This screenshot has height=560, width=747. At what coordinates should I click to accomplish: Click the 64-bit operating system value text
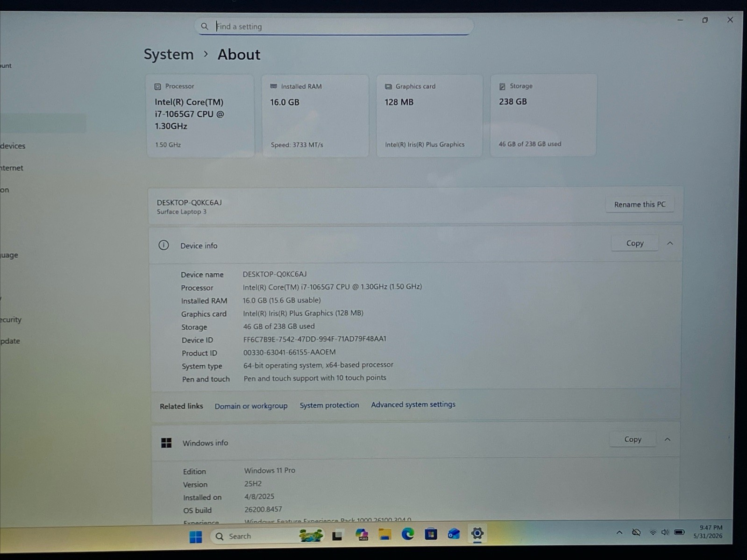click(x=318, y=365)
